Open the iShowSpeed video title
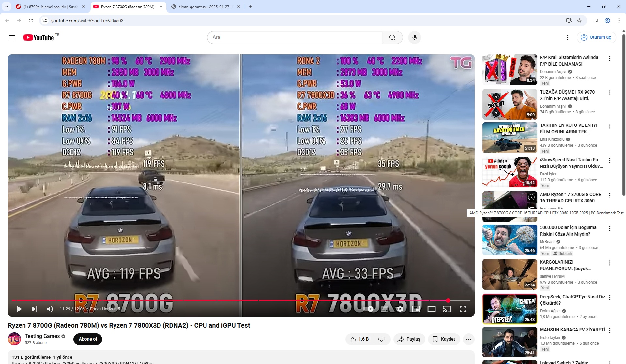Image resolution: width=626 pixels, height=364 pixels. [x=571, y=163]
